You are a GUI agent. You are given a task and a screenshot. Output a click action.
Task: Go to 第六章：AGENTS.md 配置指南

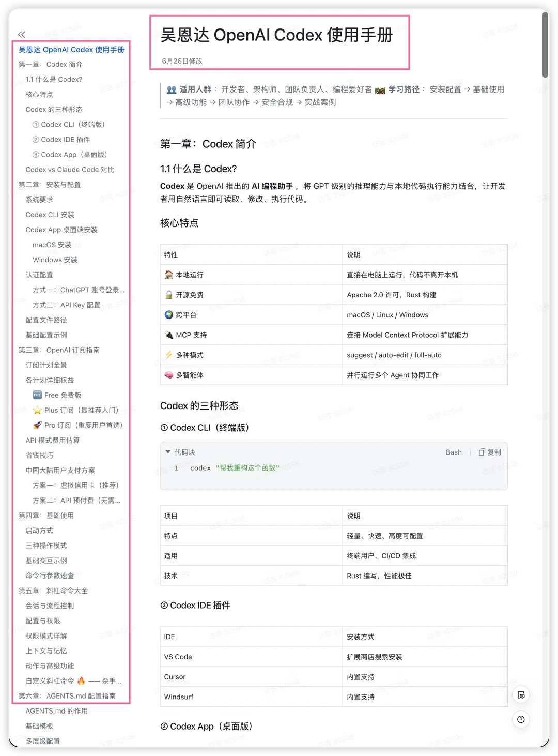click(67, 696)
